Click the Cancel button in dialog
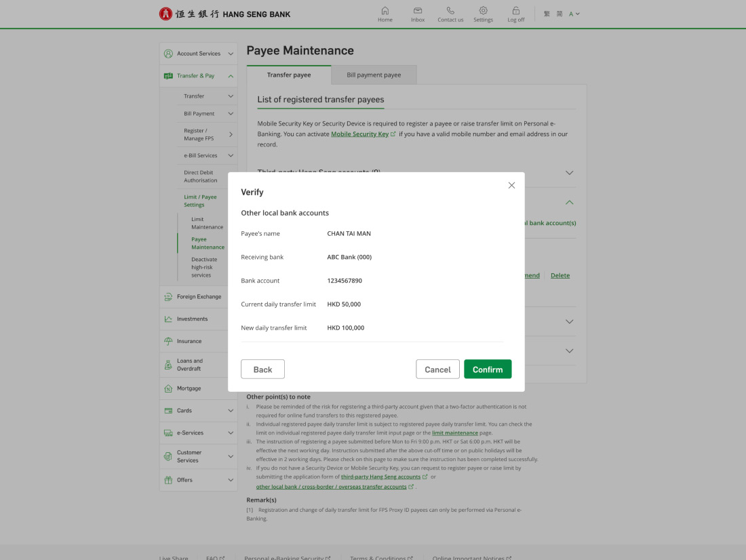The height and width of the screenshot is (560, 746). point(437,369)
